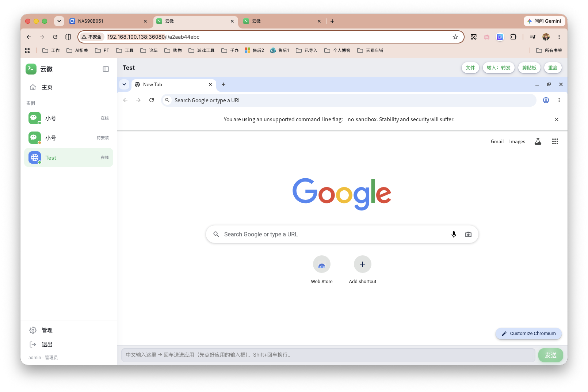
Task: Close the third 云微 browser tab
Action: click(x=319, y=21)
